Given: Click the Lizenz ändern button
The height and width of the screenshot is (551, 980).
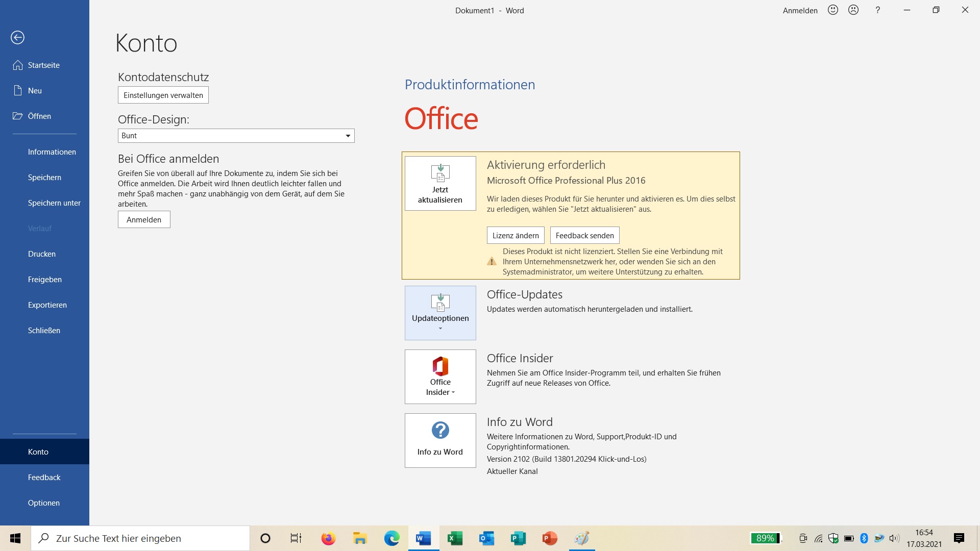Looking at the screenshot, I should point(516,236).
